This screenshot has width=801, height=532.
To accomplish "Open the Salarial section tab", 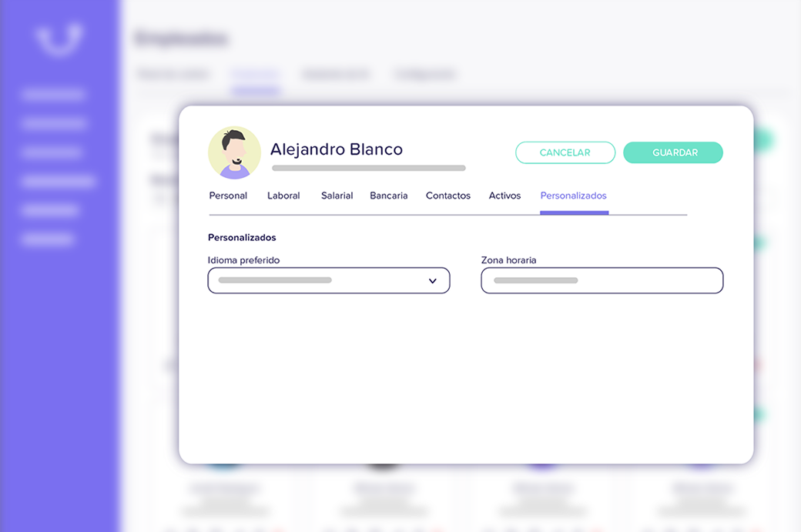I will pyautogui.click(x=337, y=196).
